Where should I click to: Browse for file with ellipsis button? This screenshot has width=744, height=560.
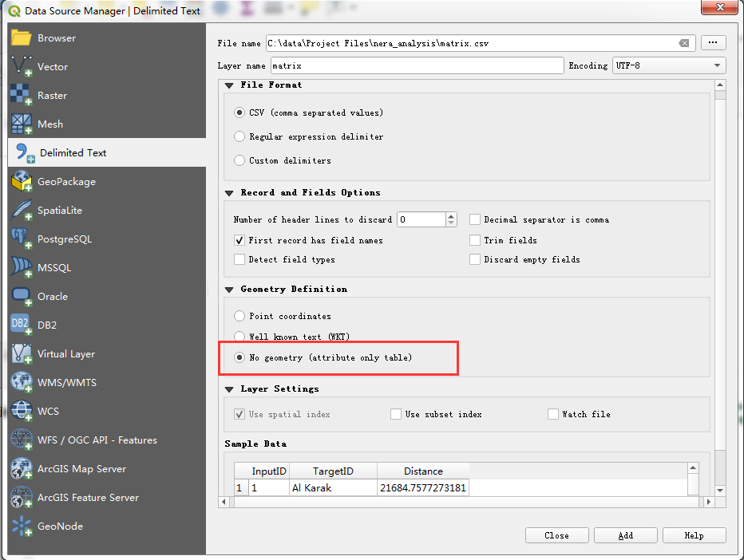coord(713,42)
